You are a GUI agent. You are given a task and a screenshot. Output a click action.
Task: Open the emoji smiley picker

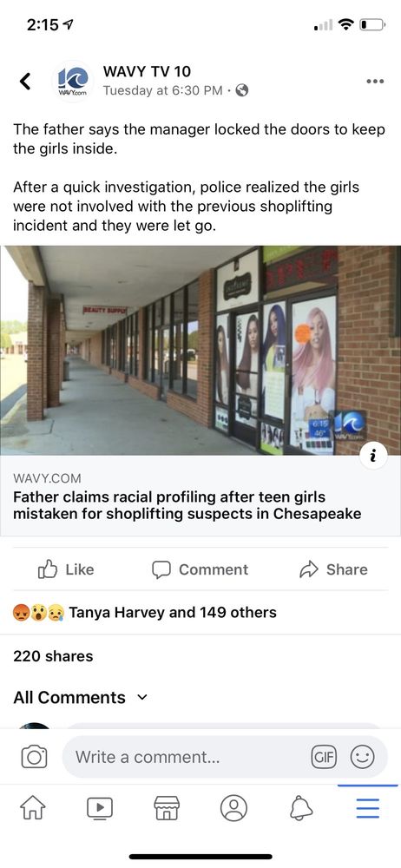[x=362, y=757]
